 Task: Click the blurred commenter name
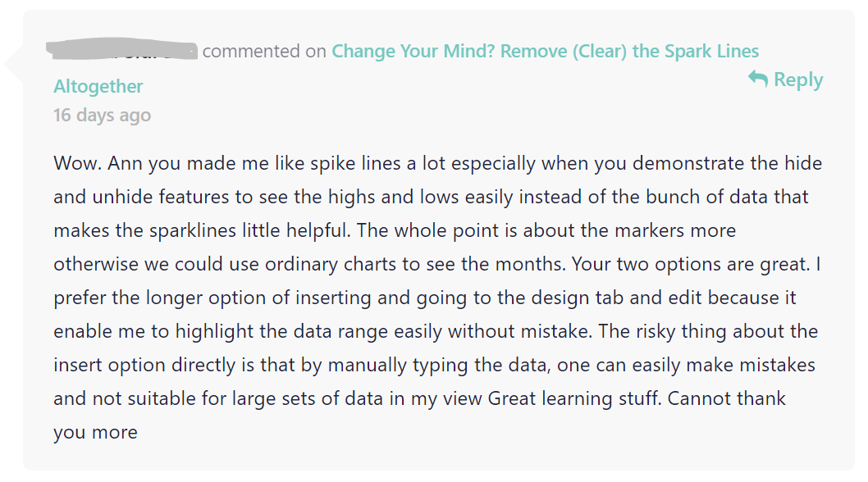pyautogui.click(x=121, y=49)
